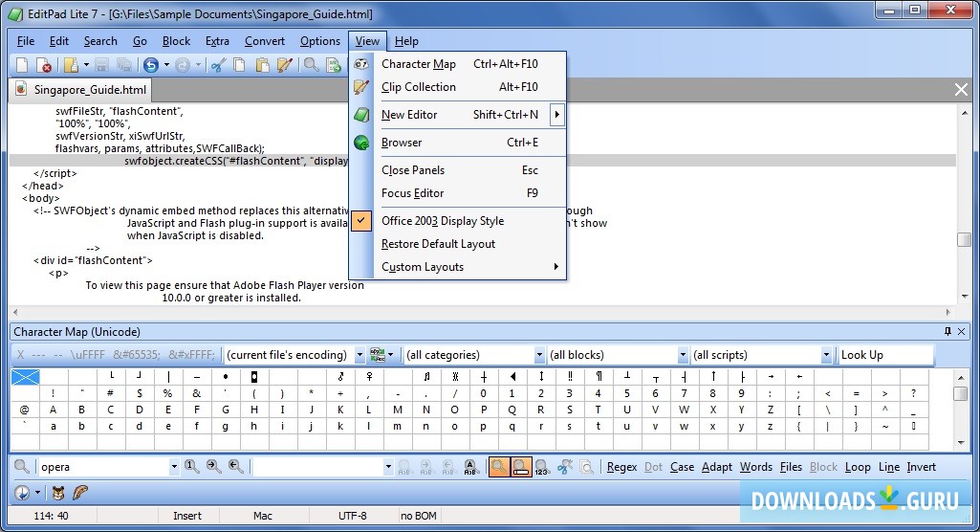Toggle the Regex search option
The width and height of the screenshot is (980, 532).
tap(621, 467)
